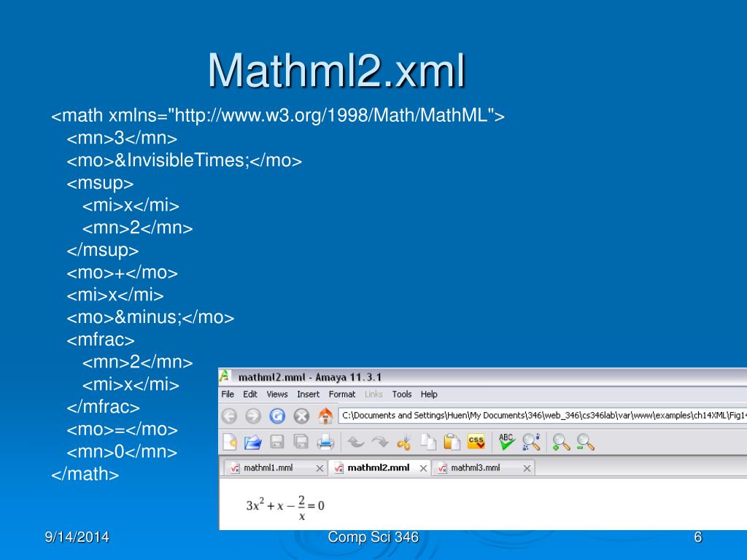Screen dimensions: 747x560
Task: Copy the selection with the Copy icon
Action: 427,443
